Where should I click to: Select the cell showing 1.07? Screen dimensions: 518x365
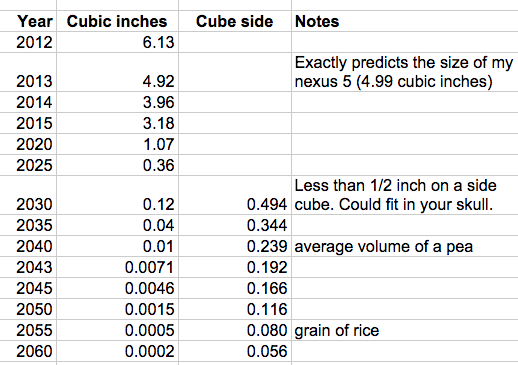pos(117,144)
